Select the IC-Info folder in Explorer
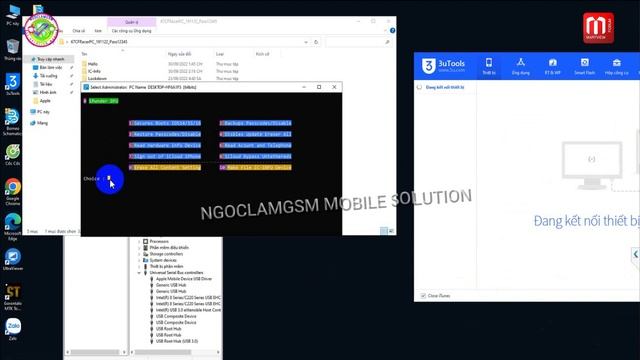The height and width of the screenshot is (360, 640). 94,71
